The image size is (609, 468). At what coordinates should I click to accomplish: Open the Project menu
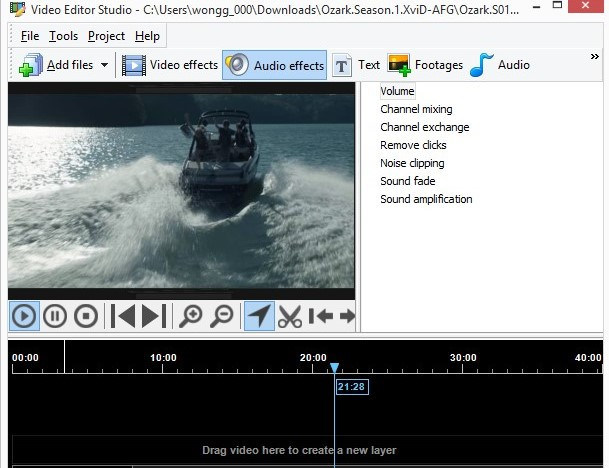point(106,36)
